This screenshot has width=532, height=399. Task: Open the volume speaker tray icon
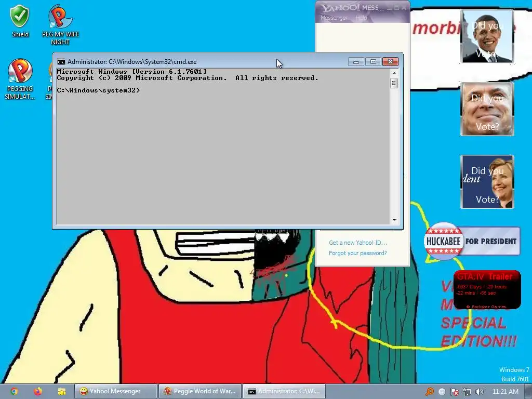[479, 392]
